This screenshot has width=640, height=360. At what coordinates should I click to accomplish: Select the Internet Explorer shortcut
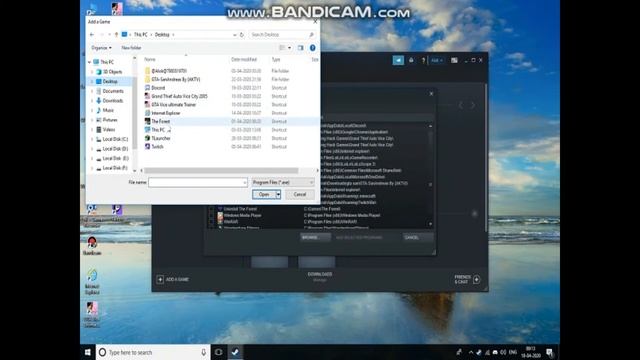166,113
